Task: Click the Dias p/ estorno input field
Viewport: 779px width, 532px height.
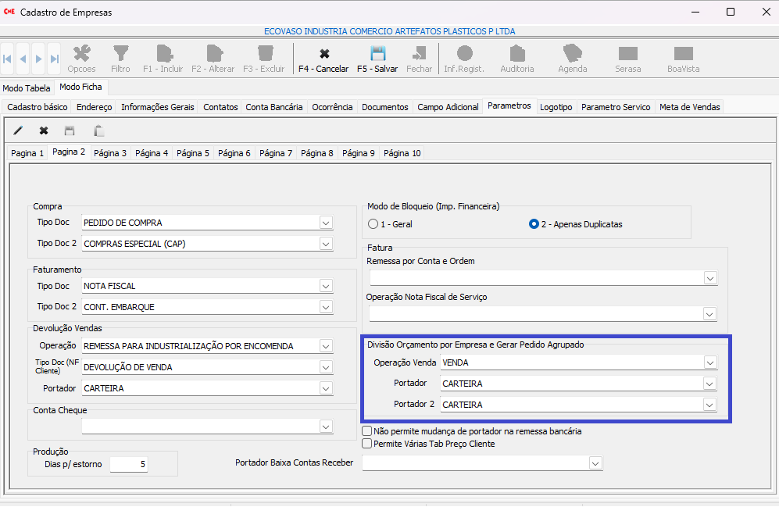Action: 128,465
